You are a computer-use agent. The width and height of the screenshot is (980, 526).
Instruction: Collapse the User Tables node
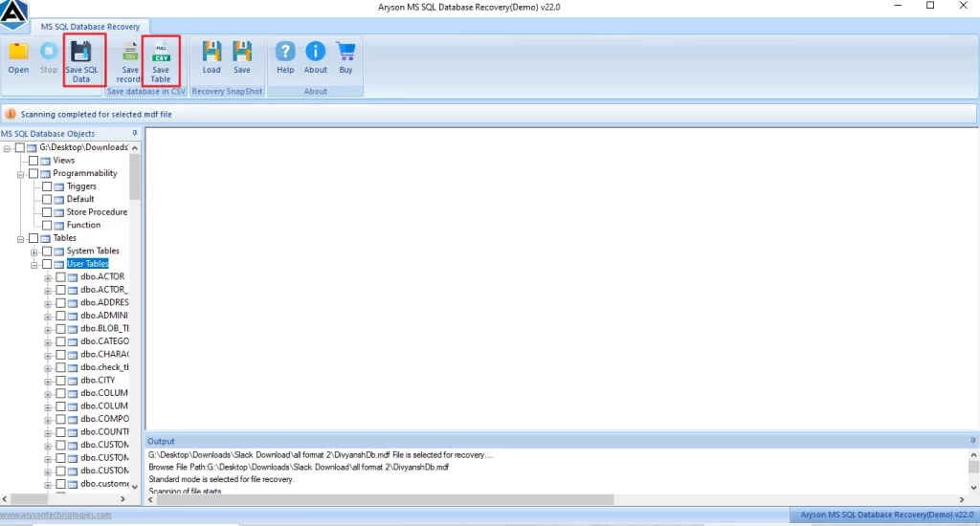(34, 265)
